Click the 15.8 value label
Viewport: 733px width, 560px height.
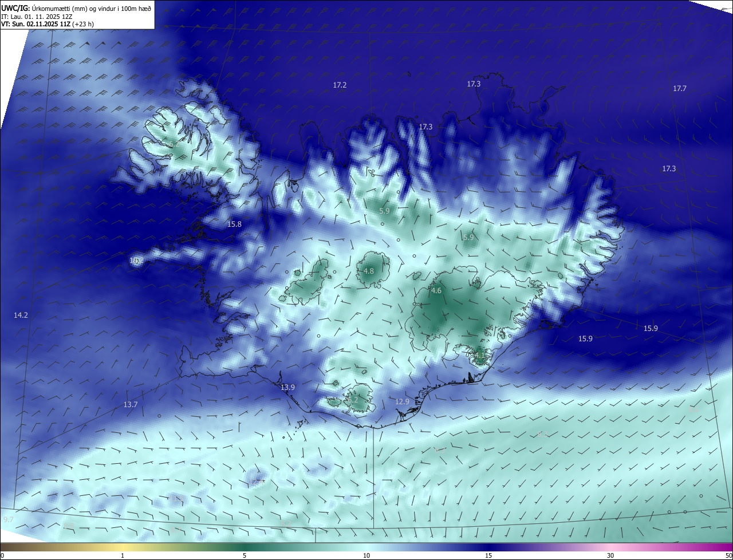[234, 224]
